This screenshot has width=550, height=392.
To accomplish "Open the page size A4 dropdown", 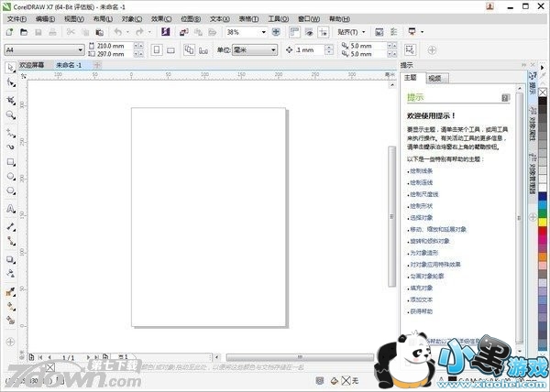I will (81, 49).
